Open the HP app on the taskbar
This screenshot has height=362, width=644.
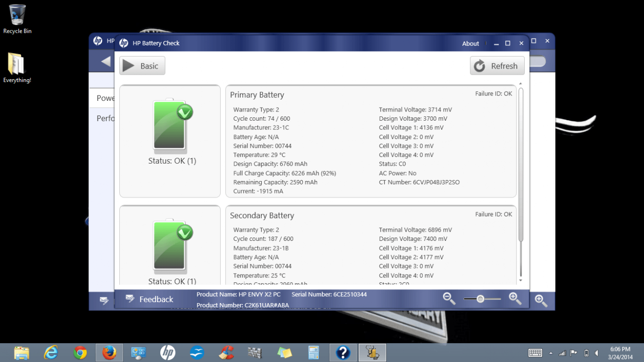pos(168,353)
